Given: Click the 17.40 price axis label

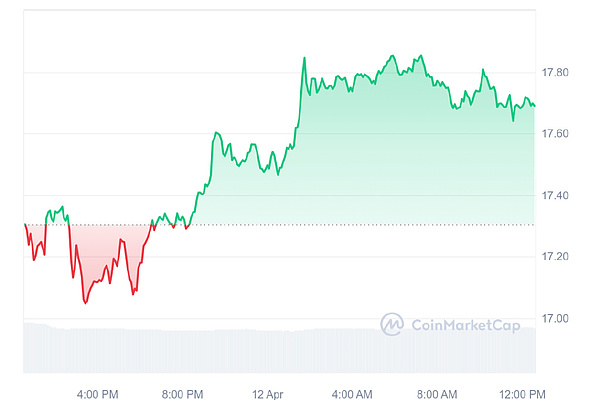Looking at the screenshot, I should click(553, 195).
